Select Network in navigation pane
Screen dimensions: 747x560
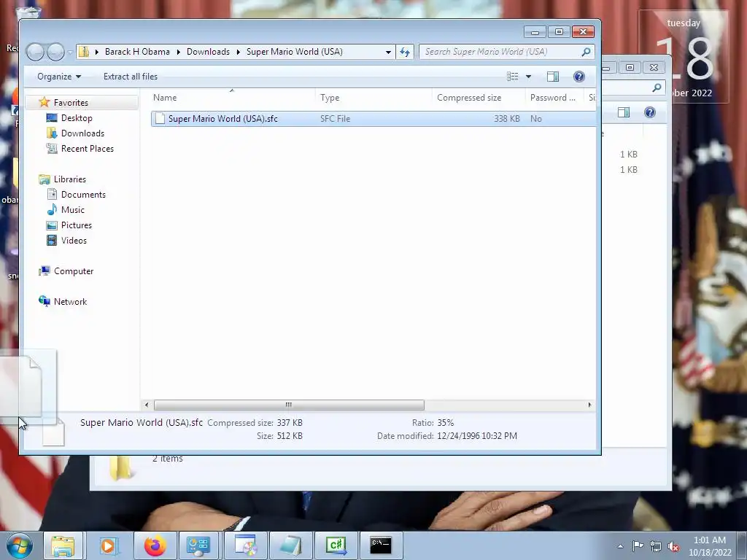pos(70,301)
